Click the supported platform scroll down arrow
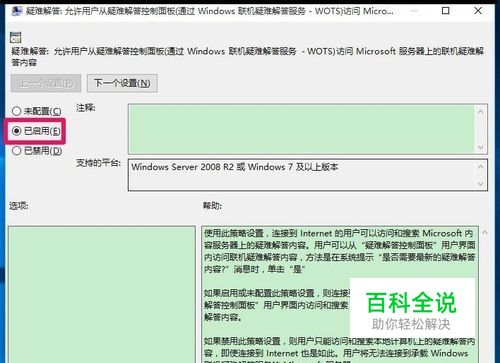Screen dimensions: 500x363 click(480, 184)
